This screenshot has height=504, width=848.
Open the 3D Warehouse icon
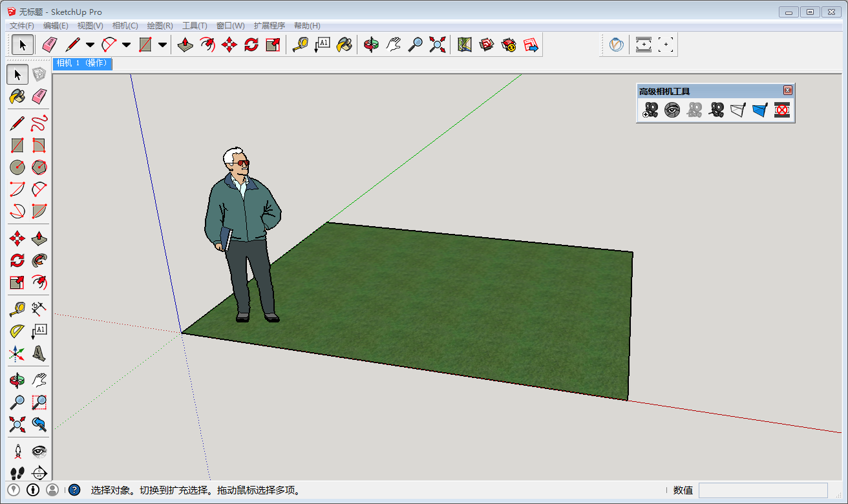coord(487,45)
